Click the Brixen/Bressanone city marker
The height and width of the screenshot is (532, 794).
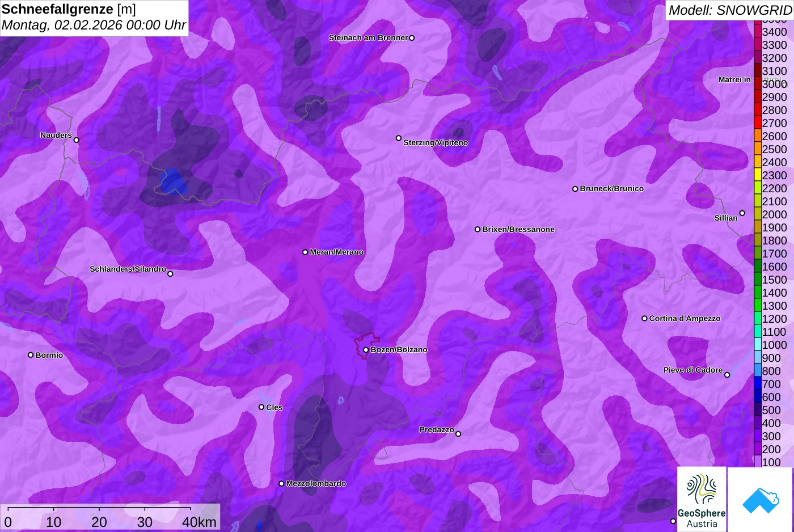pos(478,230)
